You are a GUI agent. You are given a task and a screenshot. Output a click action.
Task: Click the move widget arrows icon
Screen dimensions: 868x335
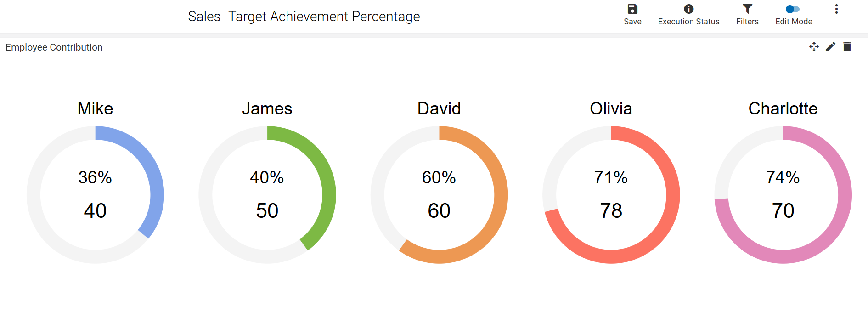(814, 47)
